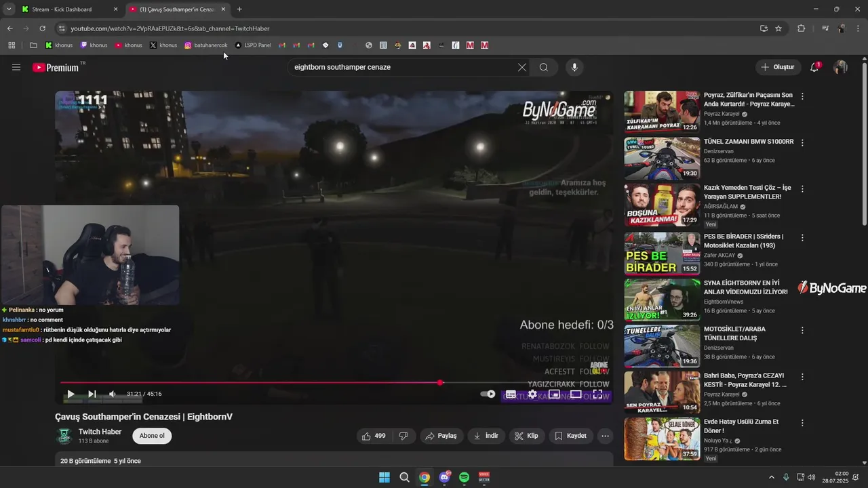The width and height of the screenshot is (868, 488).
Task: Open Windows taskbar search
Action: tap(404, 477)
